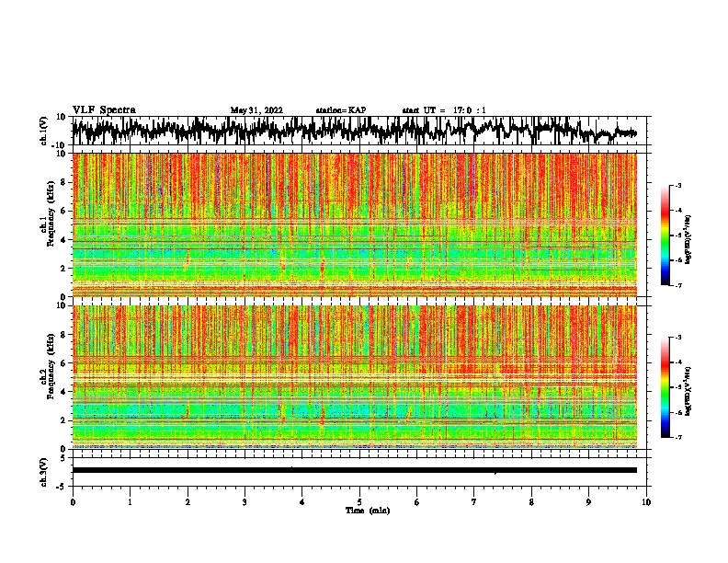Click the "-5" tick on ch.3(V) axis

(63, 487)
